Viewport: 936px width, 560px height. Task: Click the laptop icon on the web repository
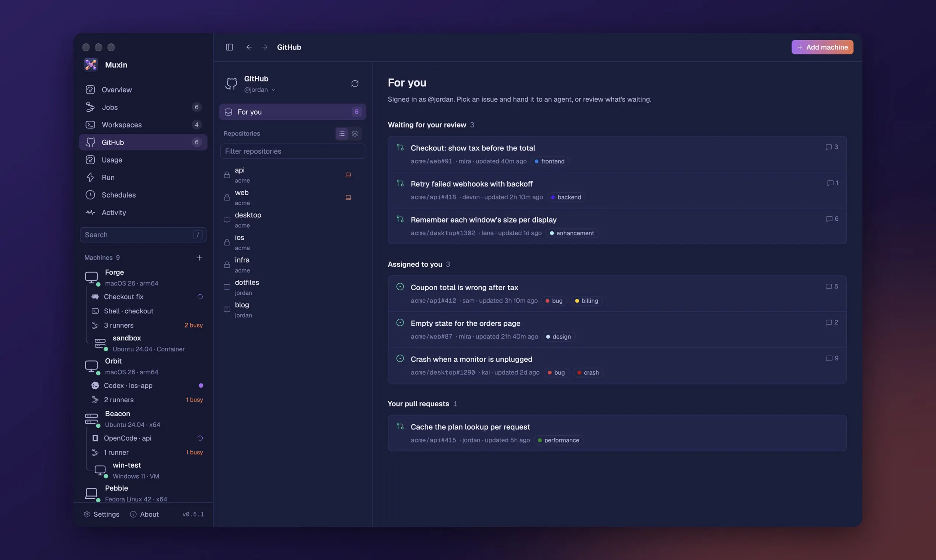pyautogui.click(x=348, y=197)
